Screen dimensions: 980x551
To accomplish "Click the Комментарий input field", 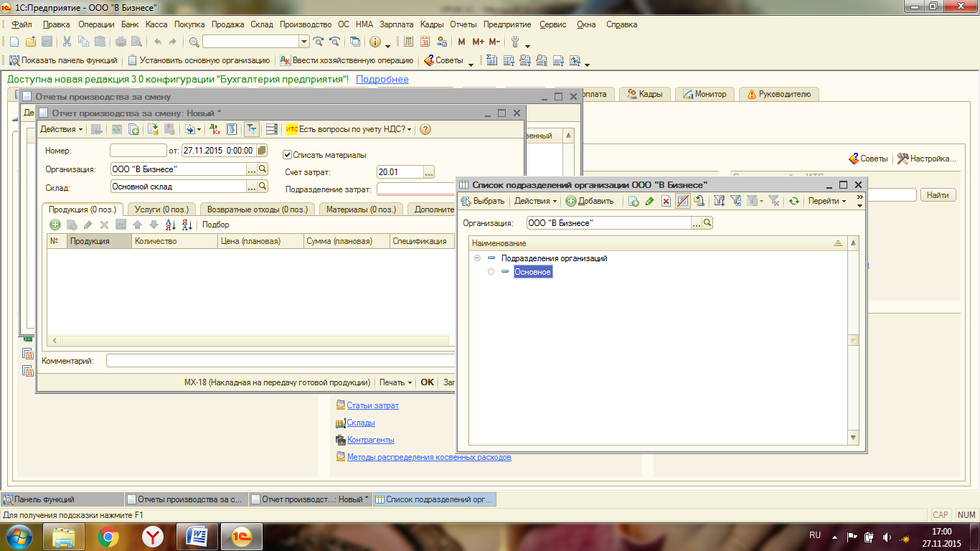I will click(281, 361).
